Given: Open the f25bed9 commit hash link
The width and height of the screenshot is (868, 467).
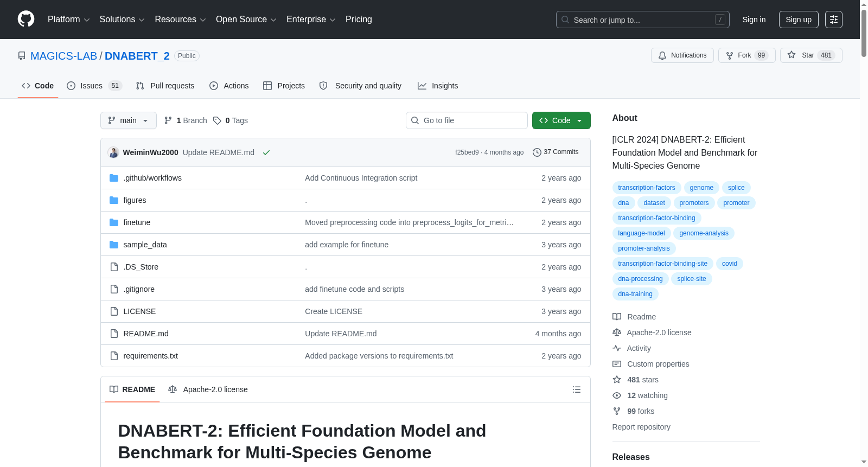Looking at the screenshot, I should (x=467, y=152).
